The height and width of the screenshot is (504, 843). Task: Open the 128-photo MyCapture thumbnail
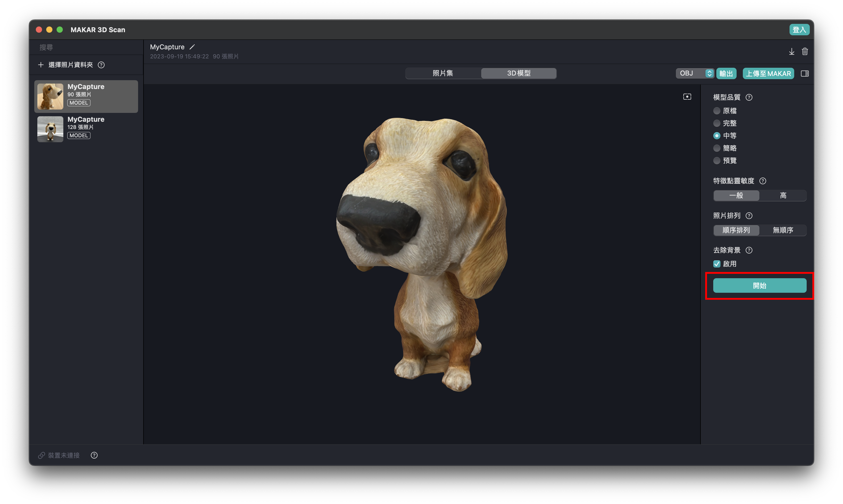(x=50, y=129)
